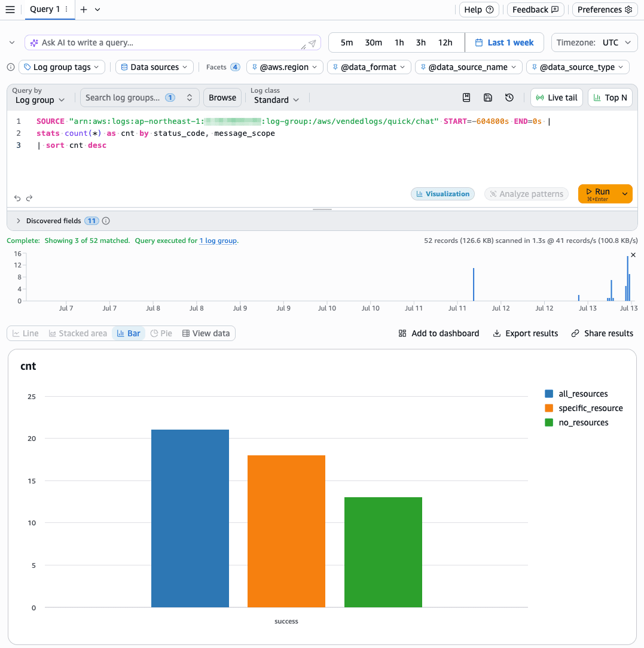Click the Facets count badge 4
The image size is (644, 648).
(x=235, y=67)
